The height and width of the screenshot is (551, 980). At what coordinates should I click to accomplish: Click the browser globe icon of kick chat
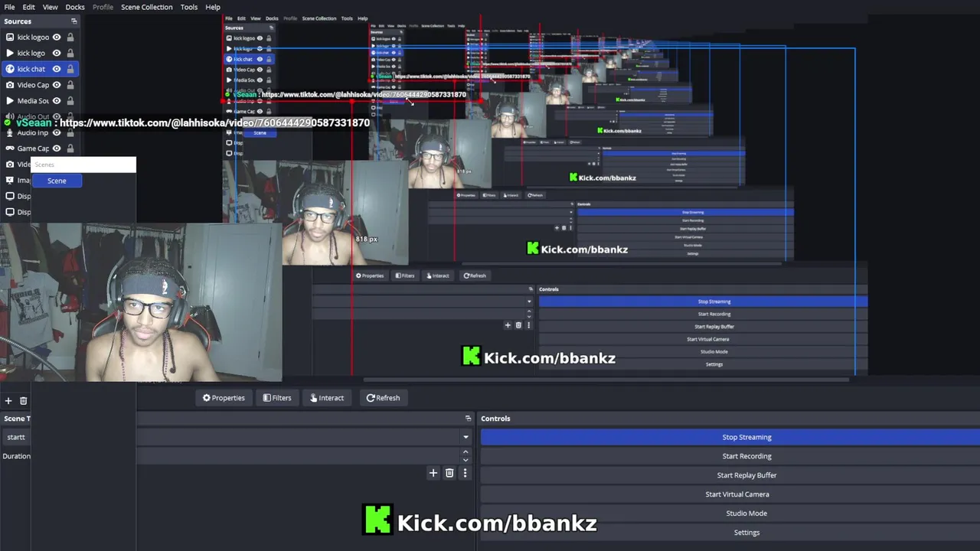(10, 69)
